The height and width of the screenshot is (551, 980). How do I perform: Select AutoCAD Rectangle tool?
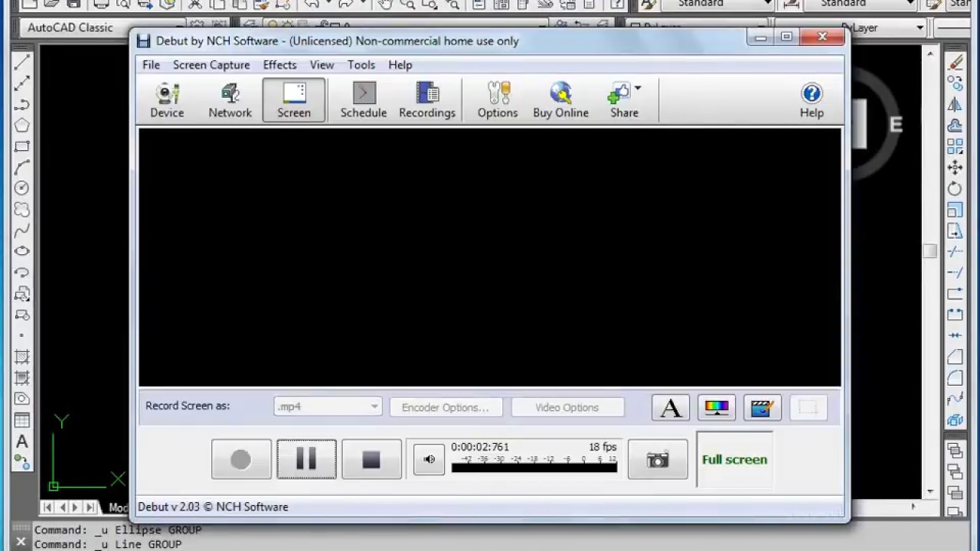tap(21, 145)
